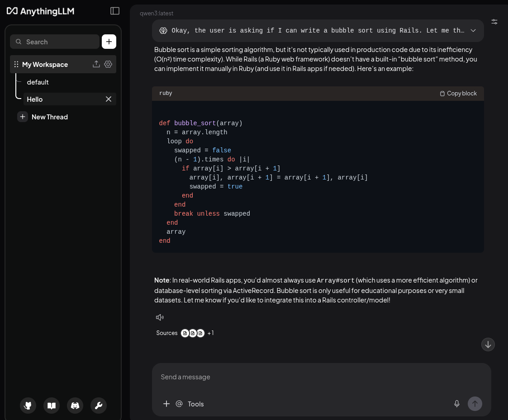Click the AnythingLLM logo
The image size is (508, 420).
pyautogui.click(x=41, y=11)
